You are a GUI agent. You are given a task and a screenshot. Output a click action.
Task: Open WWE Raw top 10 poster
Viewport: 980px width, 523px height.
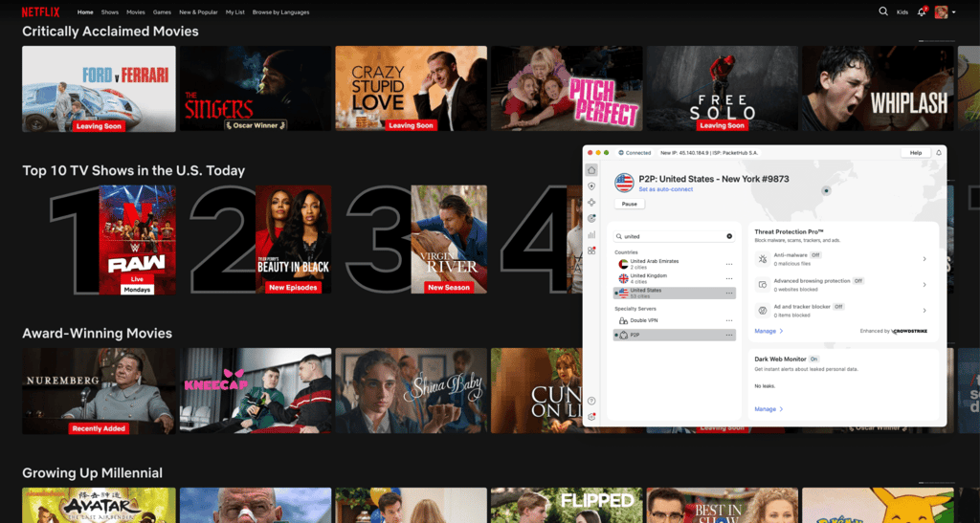(137, 240)
